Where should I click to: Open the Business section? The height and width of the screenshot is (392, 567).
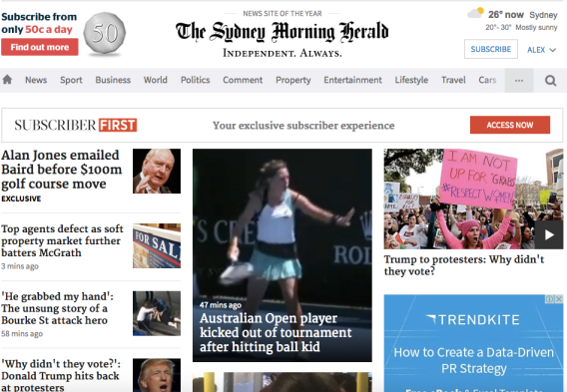pyautogui.click(x=113, y=80)
